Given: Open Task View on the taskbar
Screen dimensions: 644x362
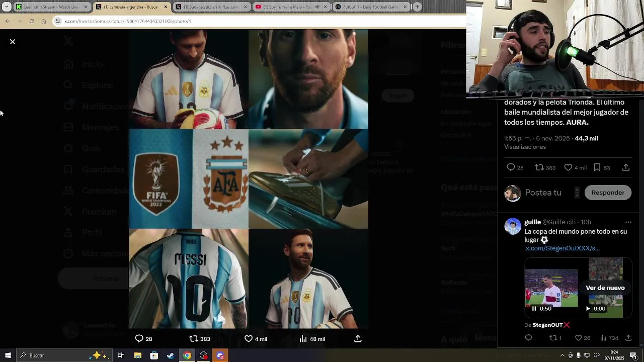Looking at the screenshot, I should (121, 355).
